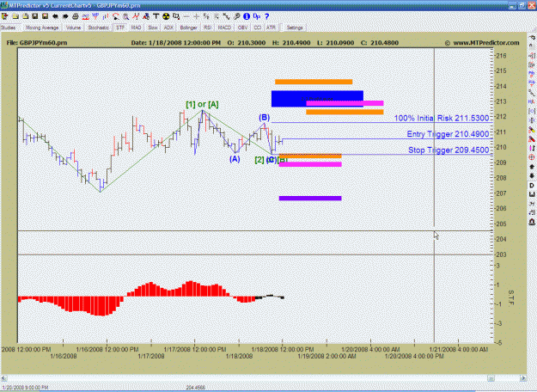Screen dimensions: 537x392
Task: Toggle the Moving Average study
Action: (x=42, y=28)
